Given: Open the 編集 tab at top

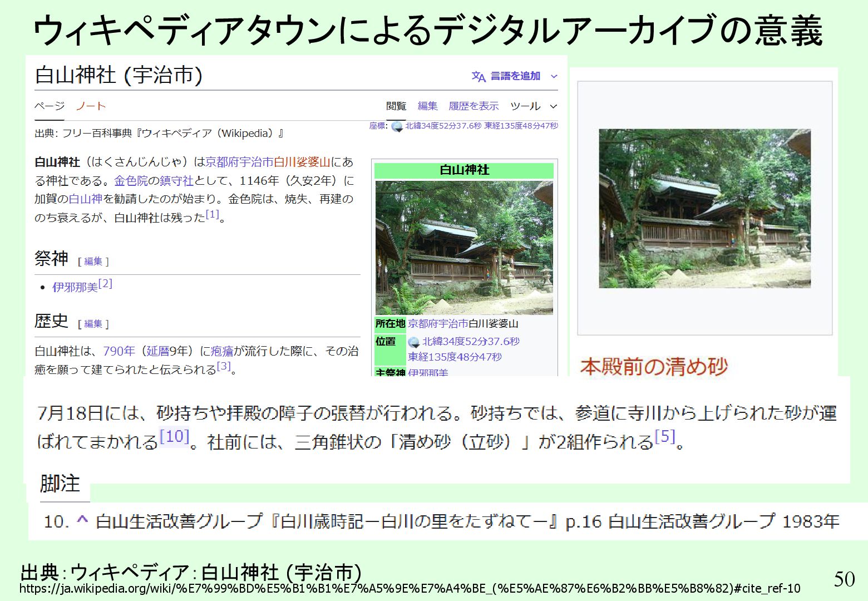Looking at the screenshot, I should (427, 106).
